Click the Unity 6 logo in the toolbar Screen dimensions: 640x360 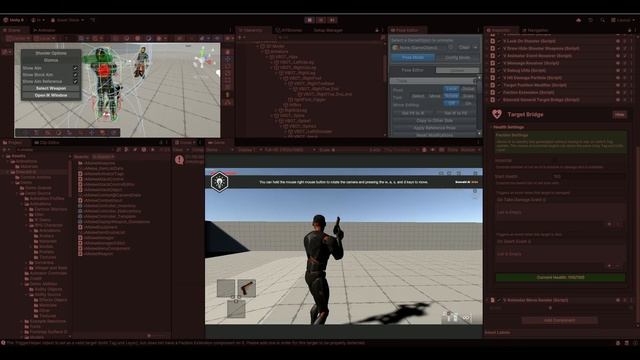(x=6, y=20)
